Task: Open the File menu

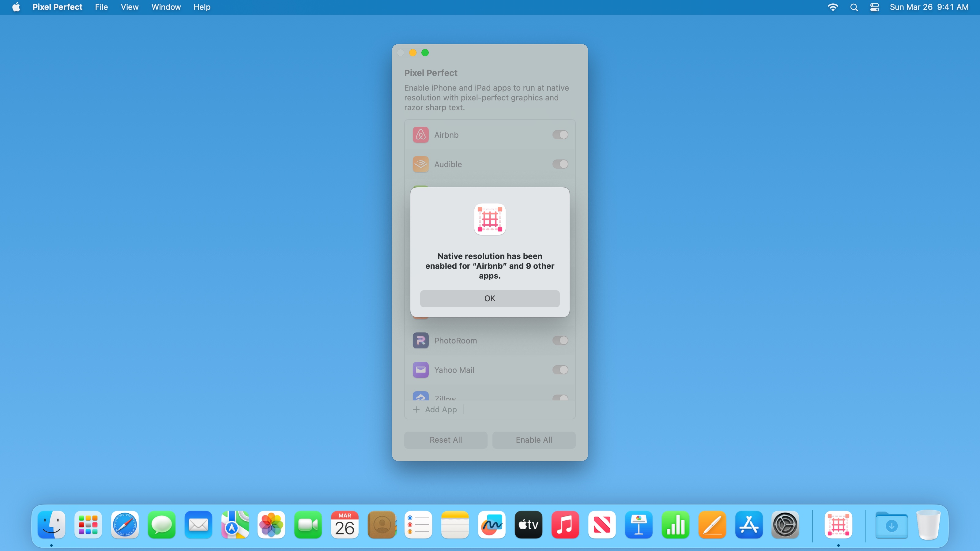Action: pos(101,7)
